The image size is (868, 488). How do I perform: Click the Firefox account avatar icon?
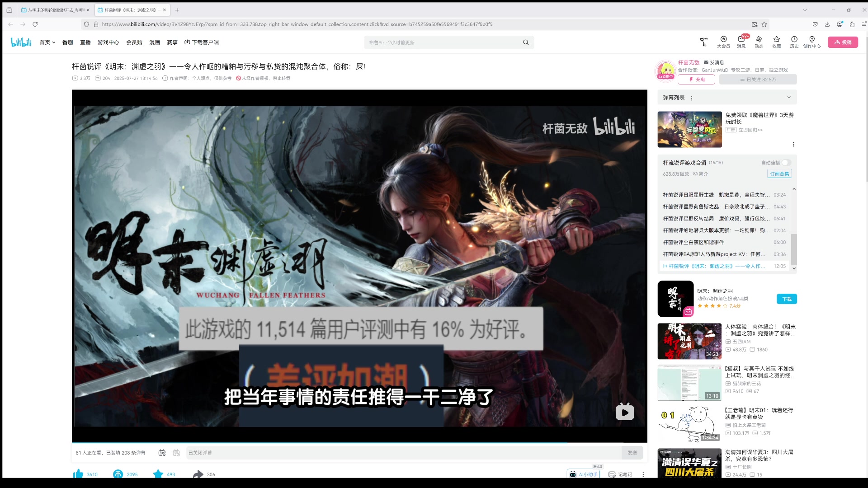(840, 24)
